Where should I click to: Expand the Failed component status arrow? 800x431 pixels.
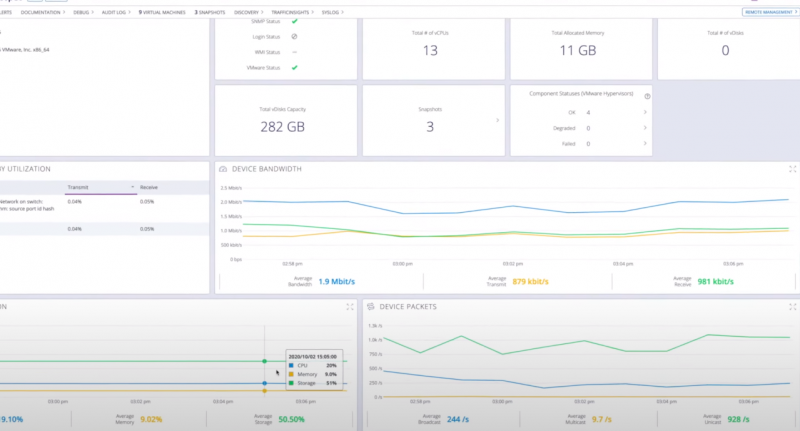tap(645, 144)
